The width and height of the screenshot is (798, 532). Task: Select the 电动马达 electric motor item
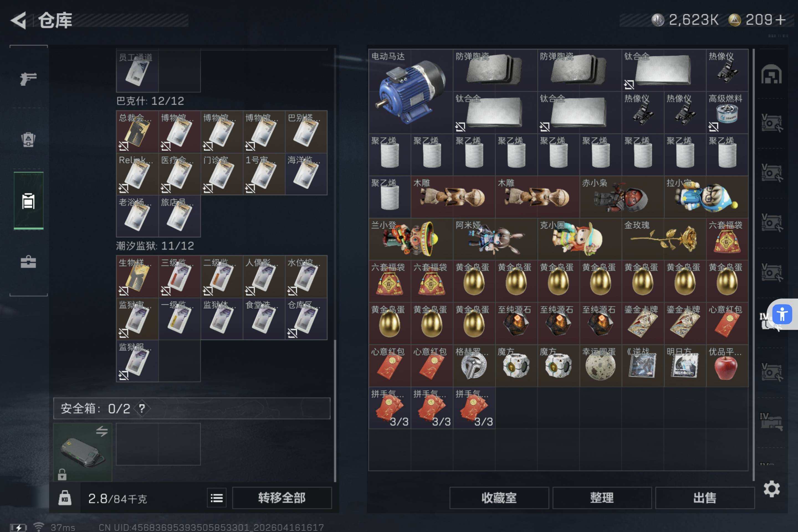pyautogui.click(x=411, y=91)
